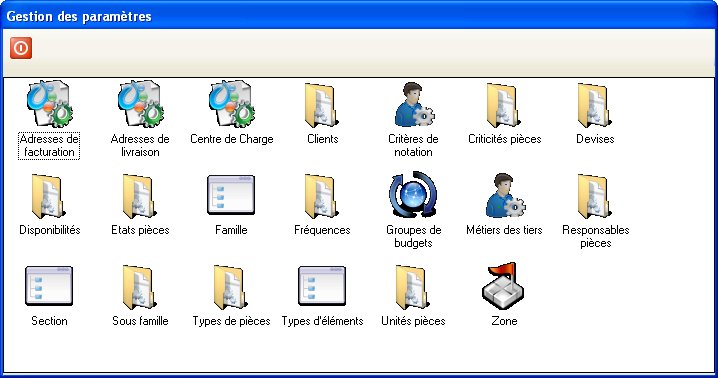Open the Zone flag icon

[503, 286]
